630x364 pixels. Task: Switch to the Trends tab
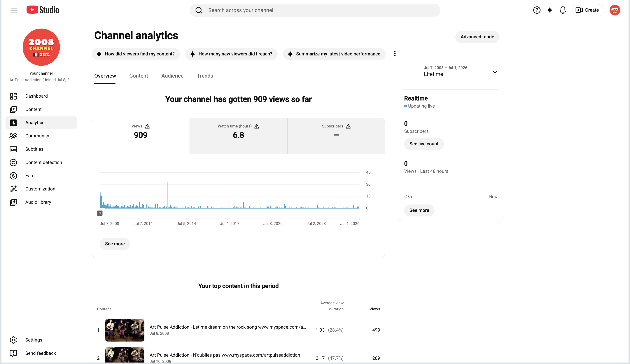205,76
